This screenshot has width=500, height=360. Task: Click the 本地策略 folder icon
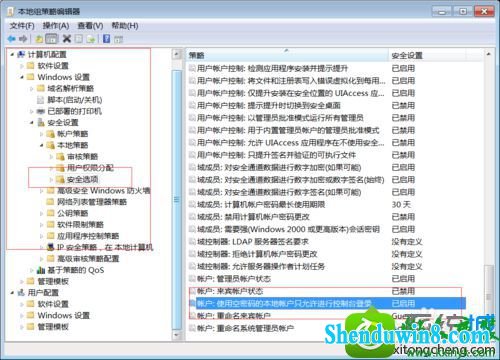pyautogui.click(x=51, y=145)
